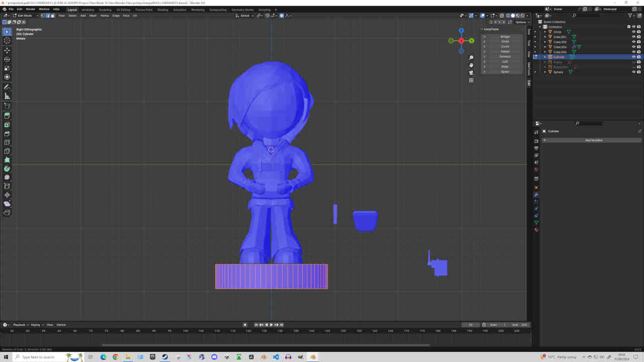The height and width of the screenshot is (362, 644).
Task: Expand the Sphere object tree row
Action: point(545,72)
